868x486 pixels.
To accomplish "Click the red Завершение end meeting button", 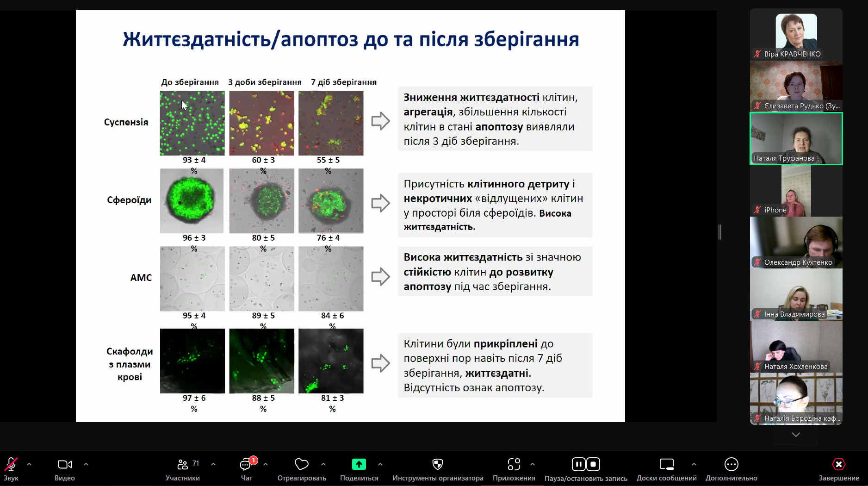I will pos(838,464).
